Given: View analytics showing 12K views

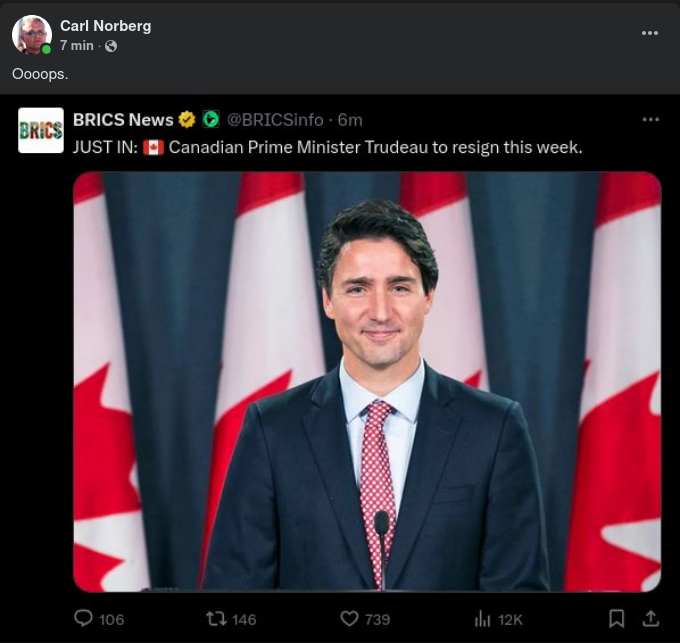Looking at the screenshot, I should (x=483, y=619).
